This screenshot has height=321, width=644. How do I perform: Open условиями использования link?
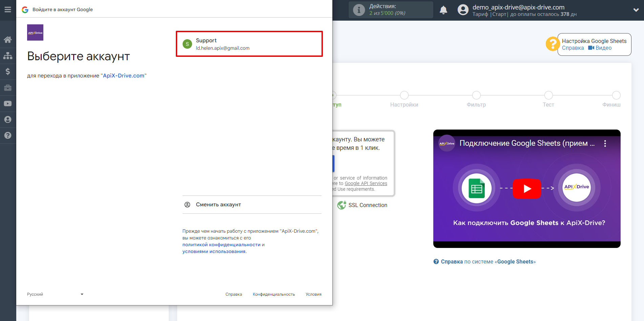click(214, 251)
